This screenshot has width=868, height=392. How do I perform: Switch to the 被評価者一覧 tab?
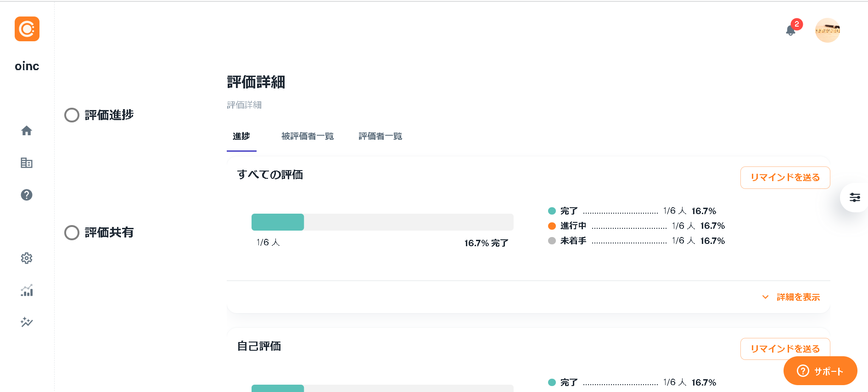coord(308,136)
